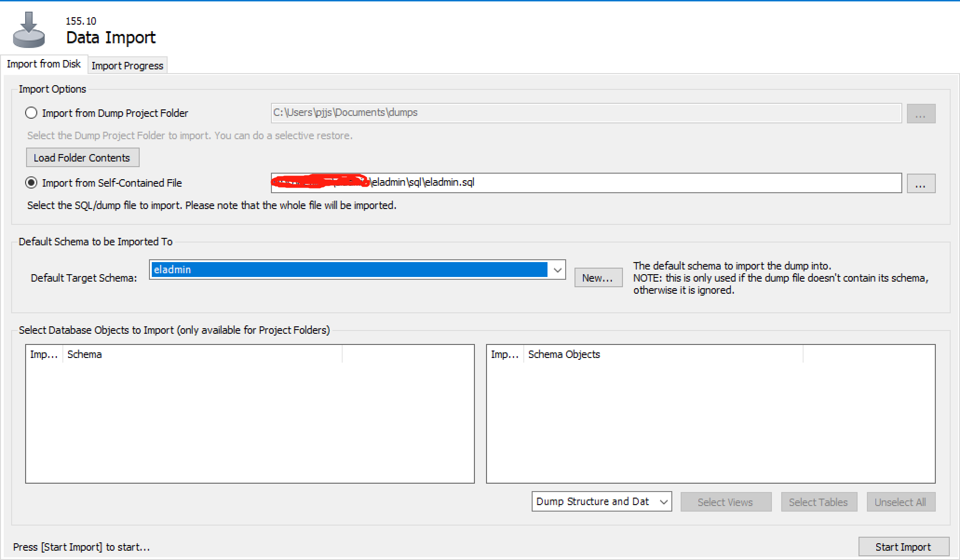Browse for dump project folder path
The image size is (960, 560).
tap(920, 114)
